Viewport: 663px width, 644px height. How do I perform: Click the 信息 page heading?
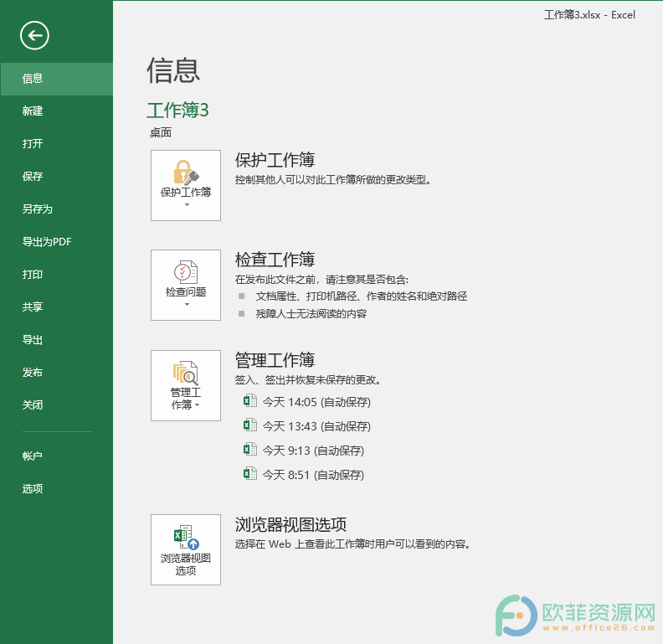pos(173,70)
